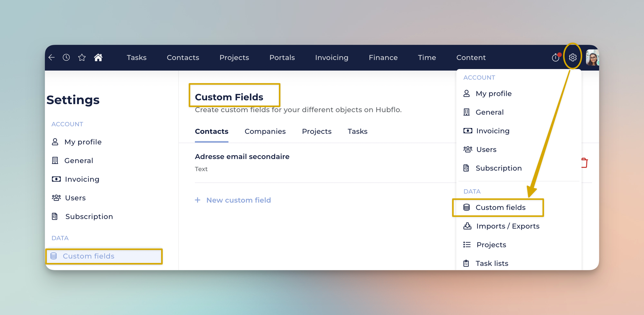Switch to the Tasks custom fields tab
This screenshot has width=644, height=315.
(357, 131)
